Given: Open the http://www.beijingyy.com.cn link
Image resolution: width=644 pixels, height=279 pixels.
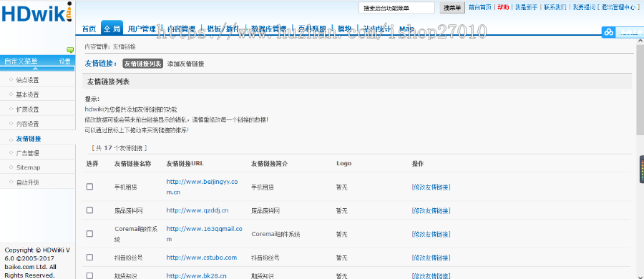Looking at the screenshot, I should tap(202, 187).
